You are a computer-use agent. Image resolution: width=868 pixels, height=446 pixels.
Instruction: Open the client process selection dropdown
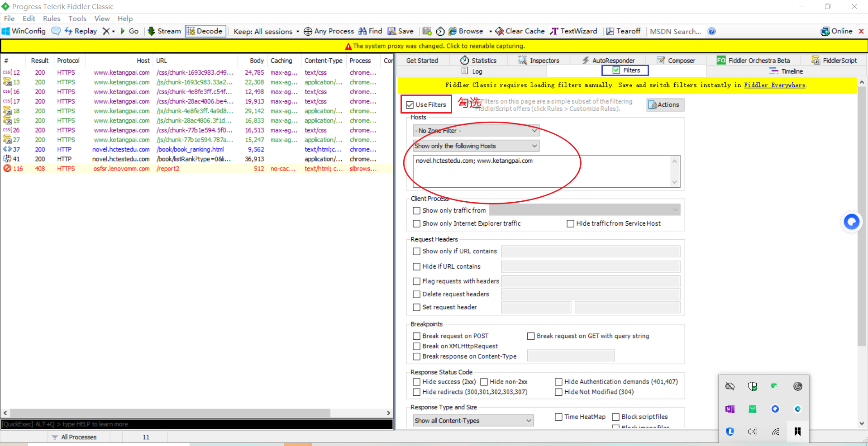585,210
